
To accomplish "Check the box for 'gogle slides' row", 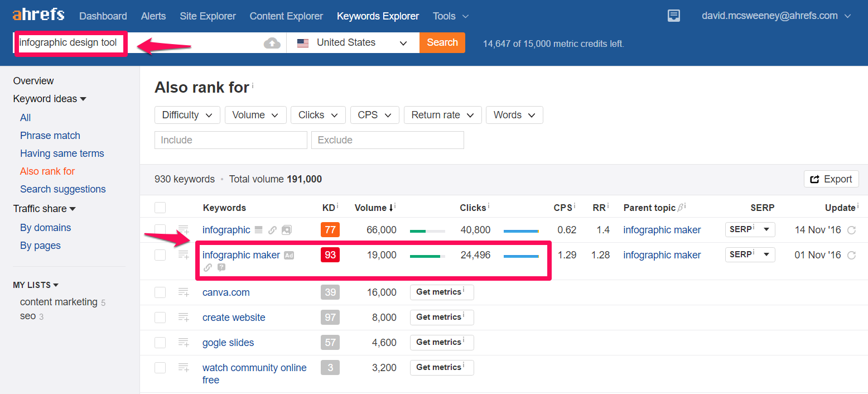I will coord(160,343).
